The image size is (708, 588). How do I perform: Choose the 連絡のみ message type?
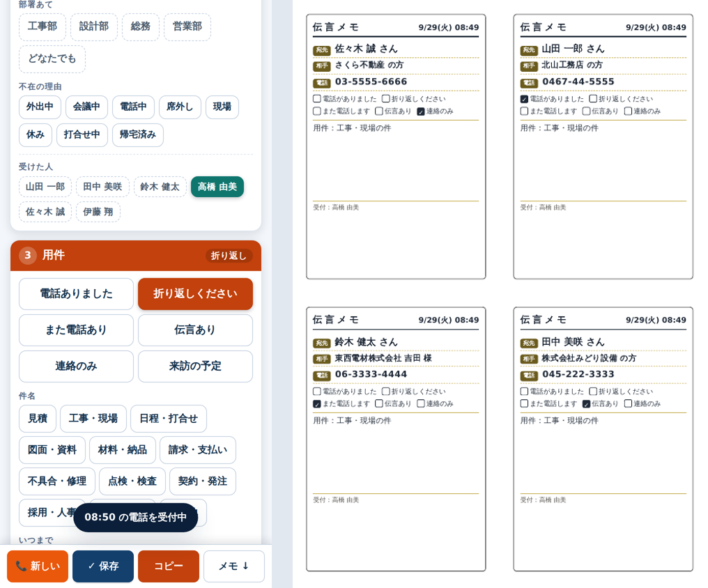click(77, 366)
